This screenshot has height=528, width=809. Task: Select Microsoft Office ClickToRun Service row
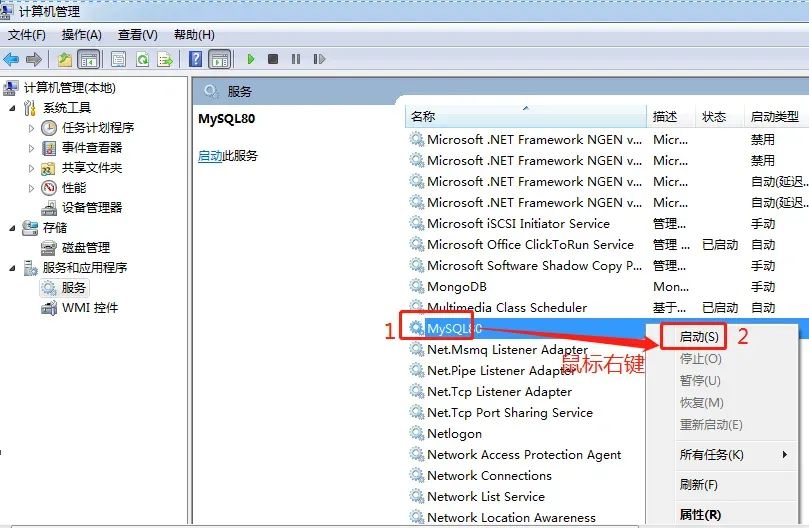(608, 244)
